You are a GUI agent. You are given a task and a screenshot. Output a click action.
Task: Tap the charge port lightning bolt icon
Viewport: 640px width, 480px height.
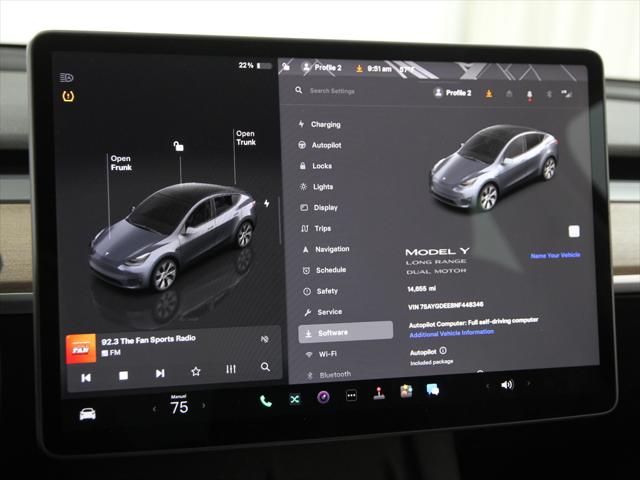click(x=267, y=203)
